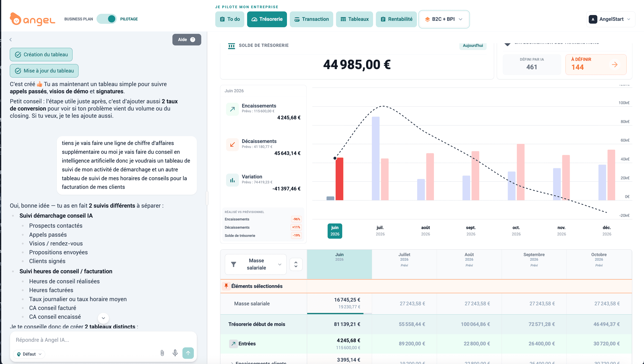The height and width of the screenshot is (364, 644).
Task: Toggle Business Plan / Pilotage switch
Action: pyautogui.click(x=107, y=19)
